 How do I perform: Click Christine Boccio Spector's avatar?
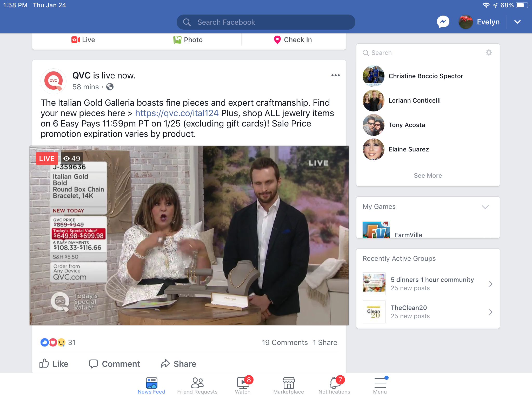pos(373,76)
